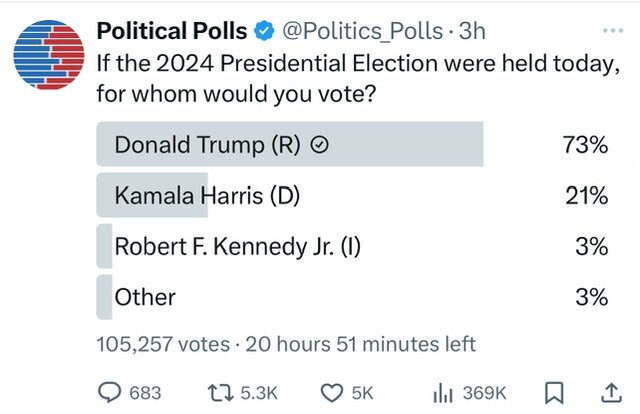Viewport: 640px width, 414px height.
Task: Share the post via upload arrow icon
Action: [x=611, y=393]
